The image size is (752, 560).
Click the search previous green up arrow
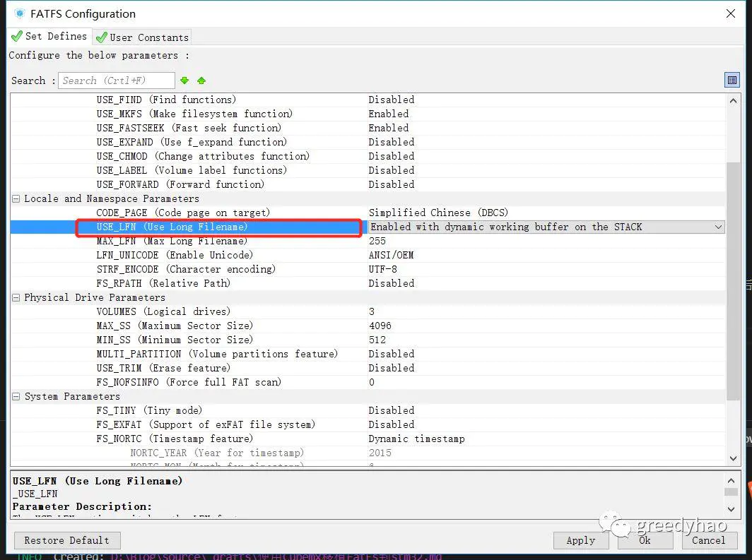(201, 80)
